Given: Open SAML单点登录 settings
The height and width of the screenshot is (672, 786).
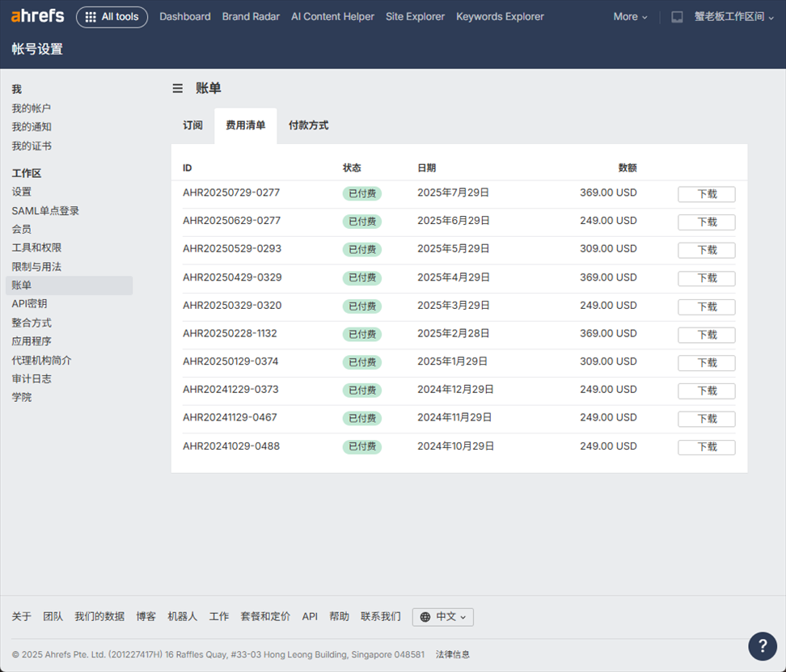Looking at the screenshot, I should tap(45, 210).
